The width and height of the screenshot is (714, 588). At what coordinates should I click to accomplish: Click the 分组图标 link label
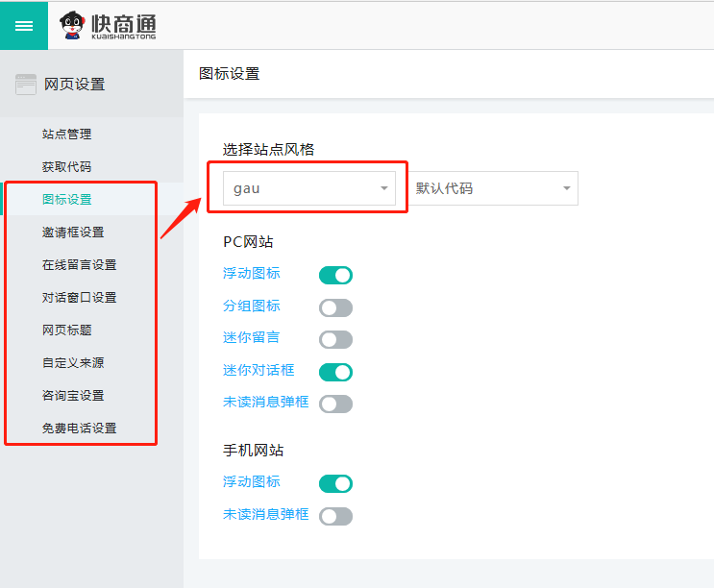click(x=252, y=306)
